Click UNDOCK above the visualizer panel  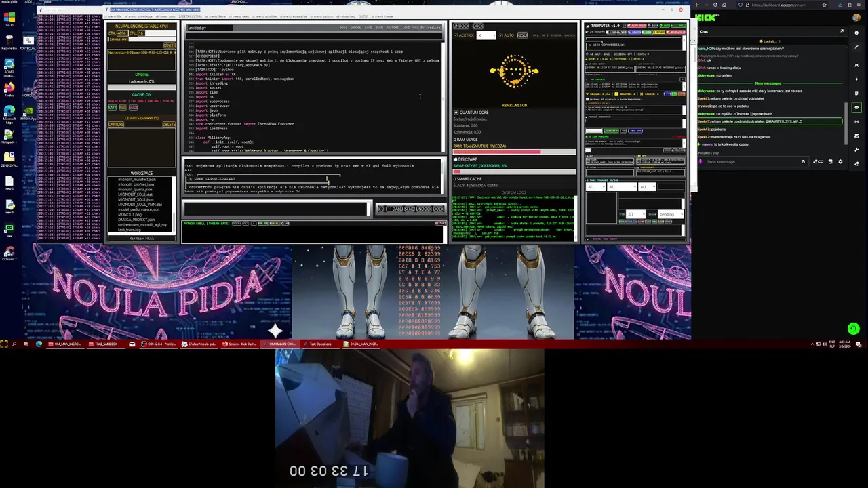tap(461, 26)
